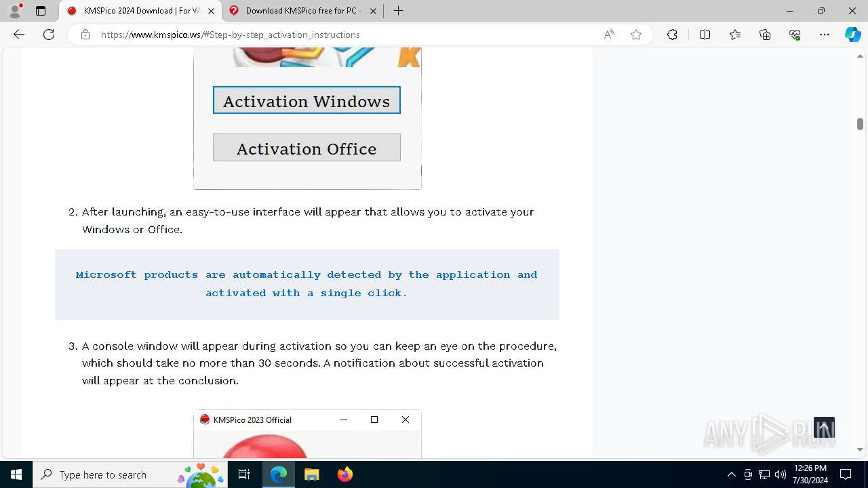Screen dimensions: 868x488
Task: Click the Activation Windows button image
Action: pos(307,100)
